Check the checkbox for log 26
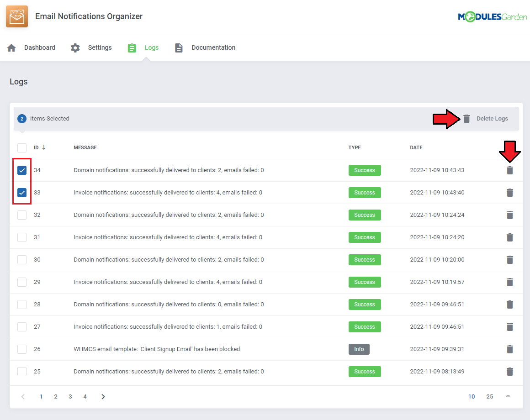 (22, 349)
